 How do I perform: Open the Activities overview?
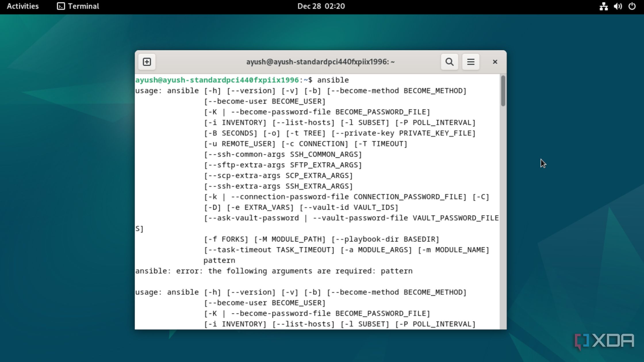click(x=22, y=6)
